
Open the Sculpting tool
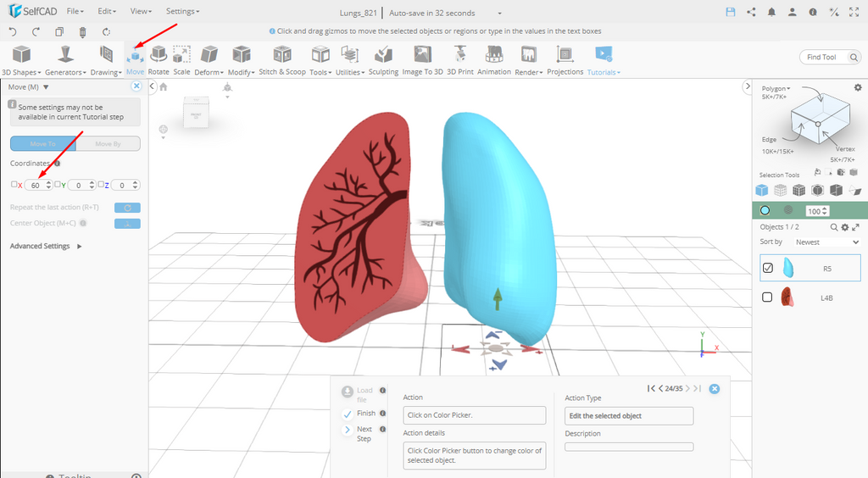coord(383,61)
